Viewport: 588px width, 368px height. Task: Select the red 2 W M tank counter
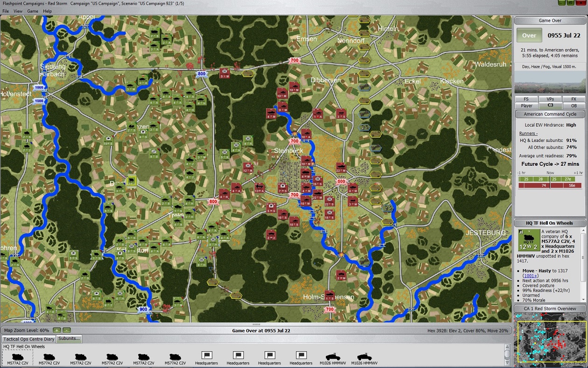click(341, 276)
